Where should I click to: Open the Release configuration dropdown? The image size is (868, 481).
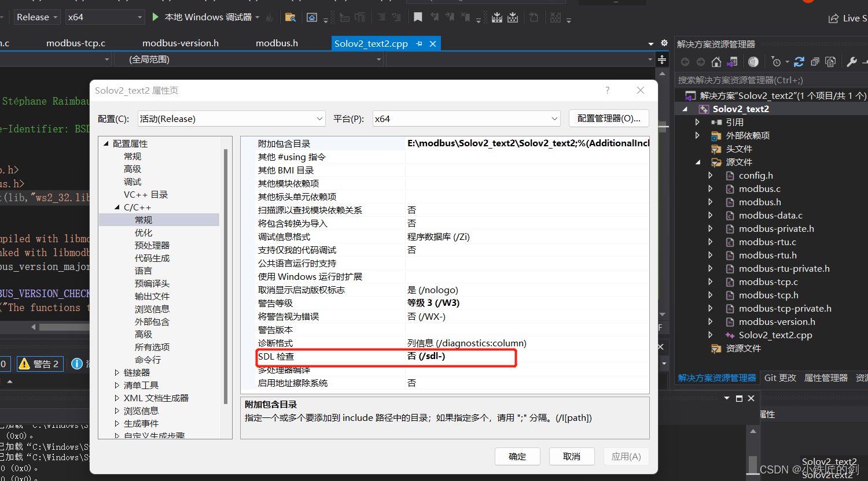(x=36, y=17)
